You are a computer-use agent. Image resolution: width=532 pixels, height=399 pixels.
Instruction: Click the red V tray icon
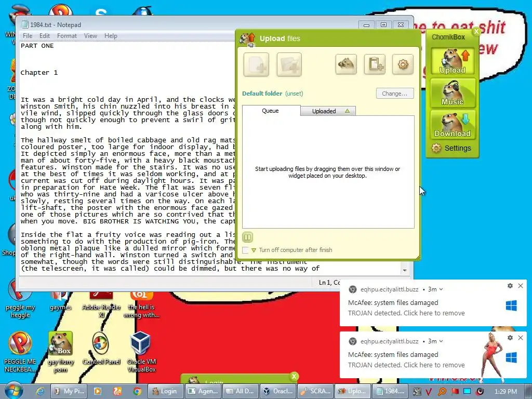click(x=429, y=392)
